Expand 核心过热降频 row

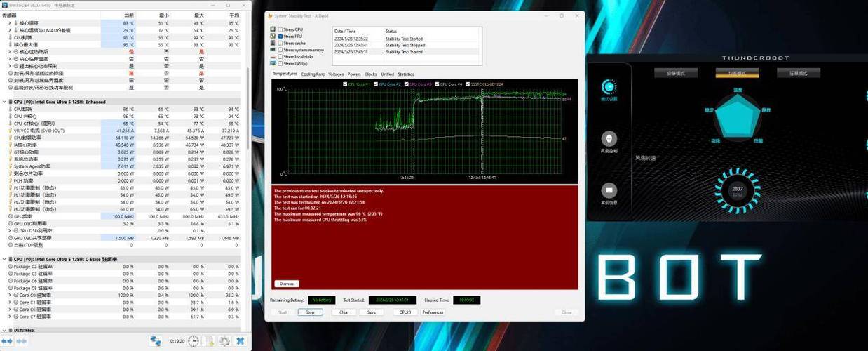point(9,52)
